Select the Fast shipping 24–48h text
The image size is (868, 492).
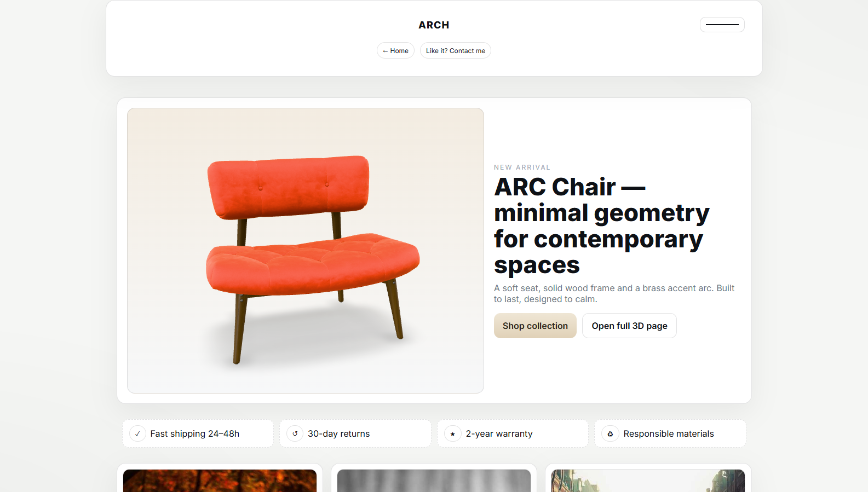click(195, 434)
